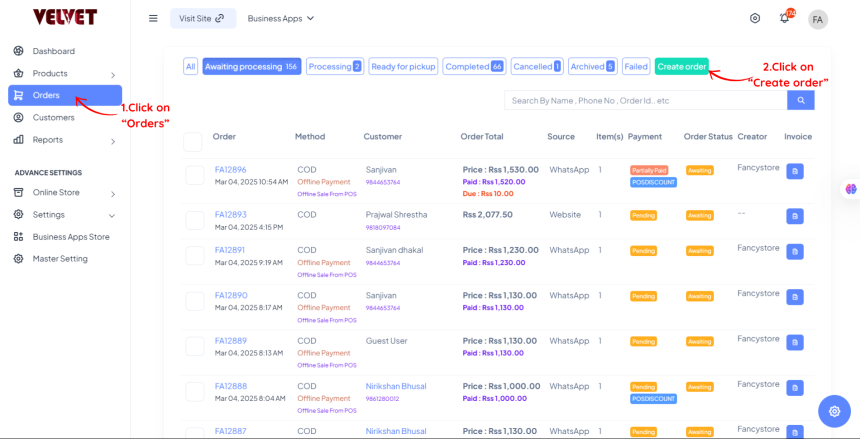This screenshot has height=439, width=860.
Task: Check the box for order FA12896
Action: 195,175
